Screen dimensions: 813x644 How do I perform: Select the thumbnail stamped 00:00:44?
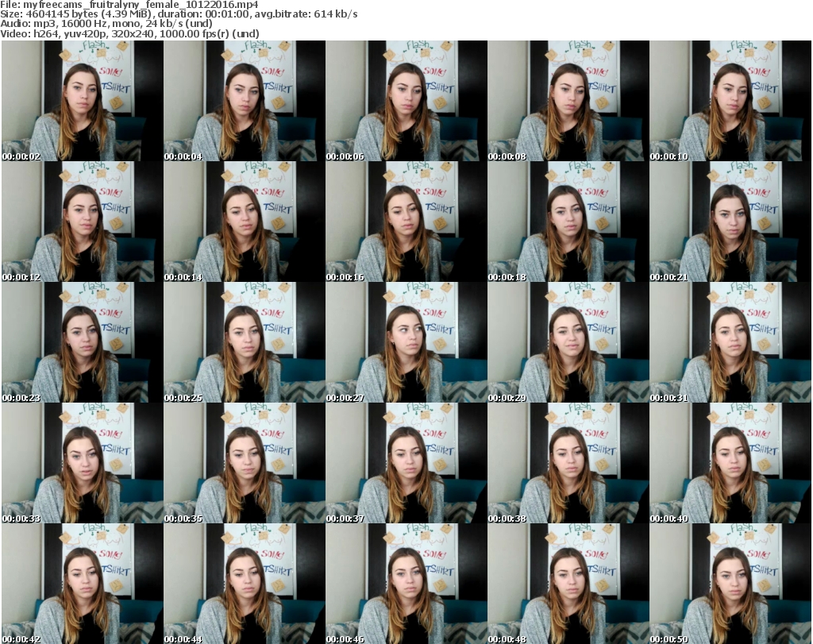245,584
